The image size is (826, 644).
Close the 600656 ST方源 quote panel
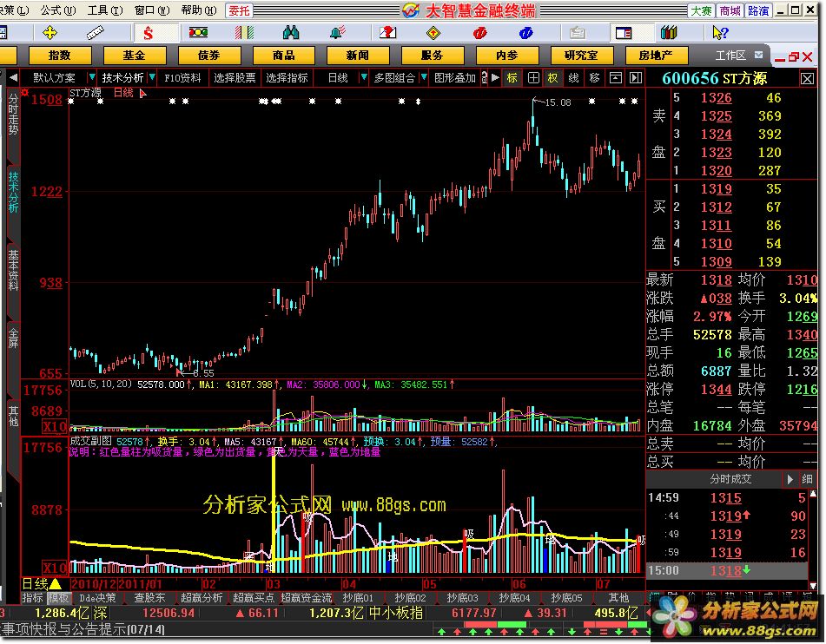(x=808, y=78)
